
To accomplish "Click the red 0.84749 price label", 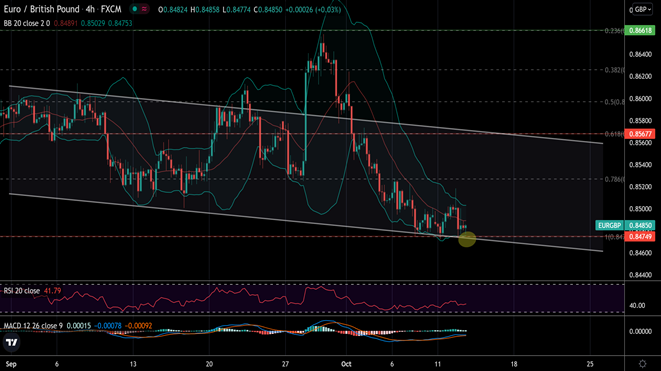I will pos(640,237).
